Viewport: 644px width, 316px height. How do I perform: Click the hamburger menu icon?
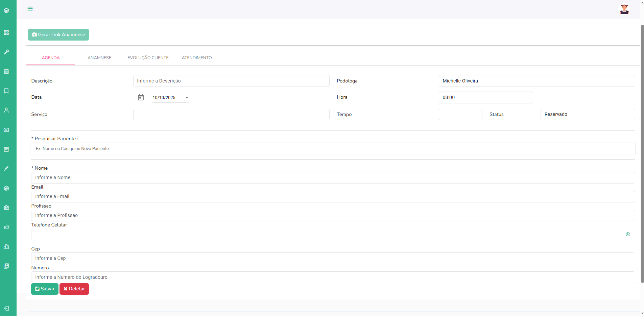30,9
